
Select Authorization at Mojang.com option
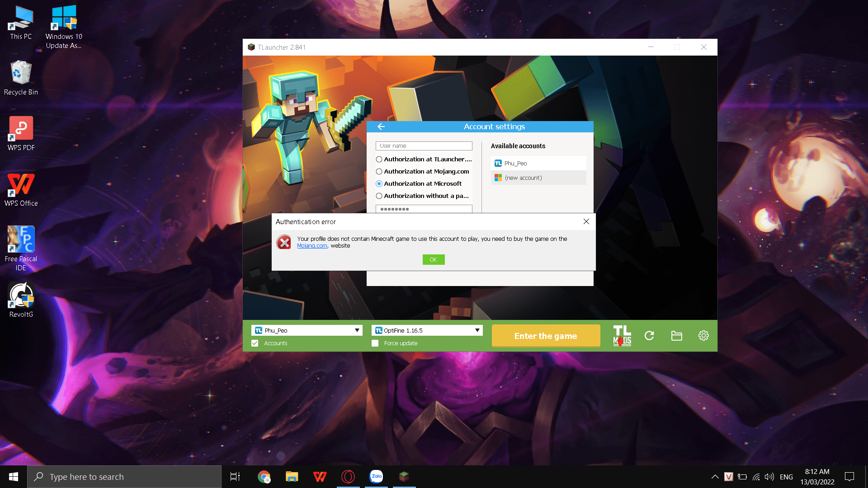379,172
